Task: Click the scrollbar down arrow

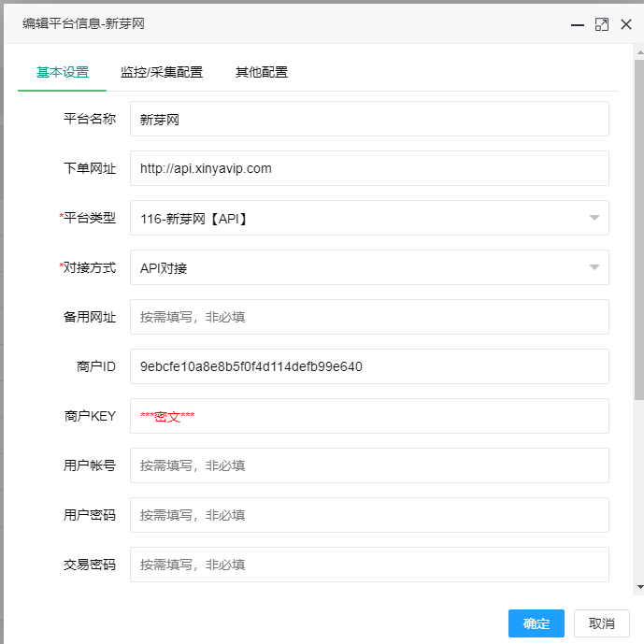Action: coord(640,587)
